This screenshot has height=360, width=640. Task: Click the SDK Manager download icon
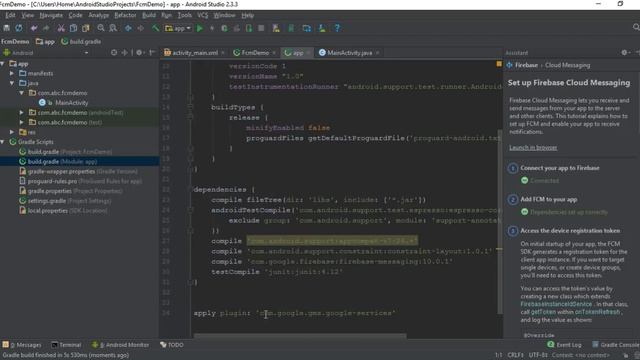322,28
